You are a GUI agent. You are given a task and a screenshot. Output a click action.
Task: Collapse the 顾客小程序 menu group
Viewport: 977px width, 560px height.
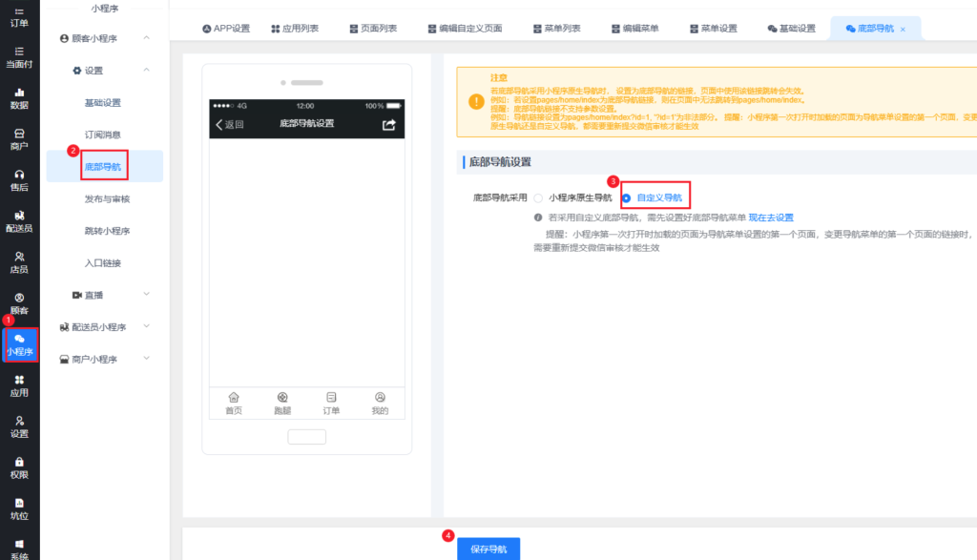[x=146, y=38]
